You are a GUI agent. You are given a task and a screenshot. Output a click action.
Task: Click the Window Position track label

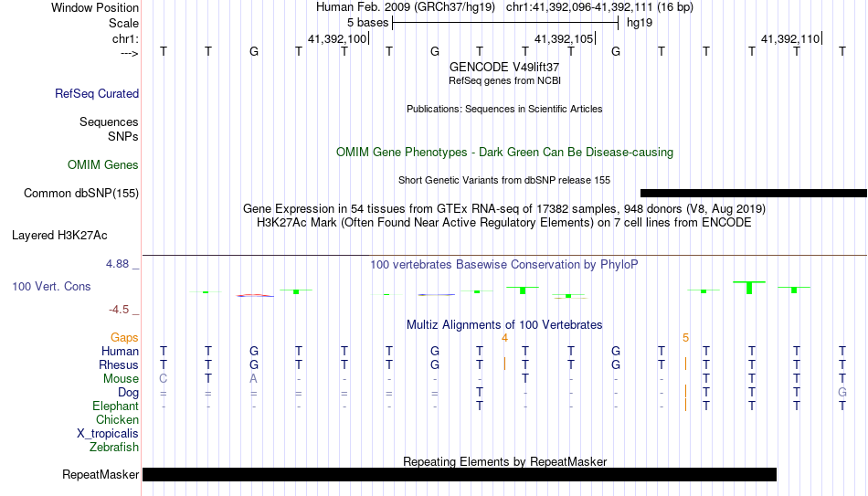tap(95, 7)
